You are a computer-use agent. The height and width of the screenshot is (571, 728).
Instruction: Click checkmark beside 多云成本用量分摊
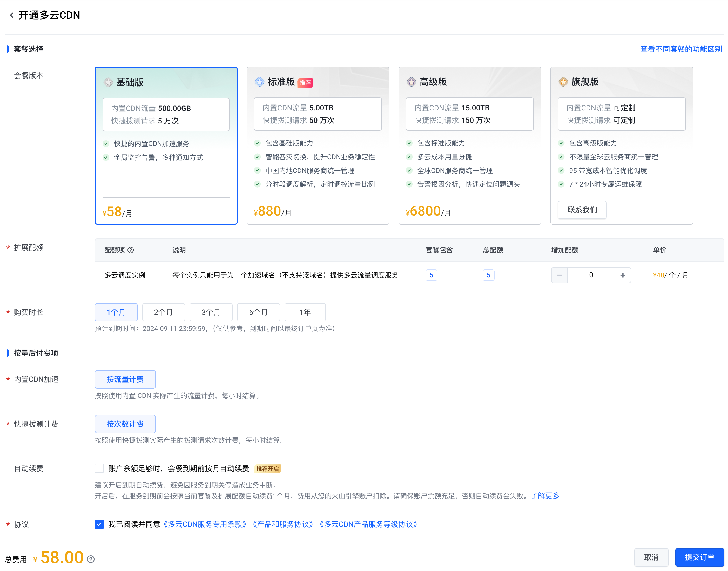click(409, 157)
